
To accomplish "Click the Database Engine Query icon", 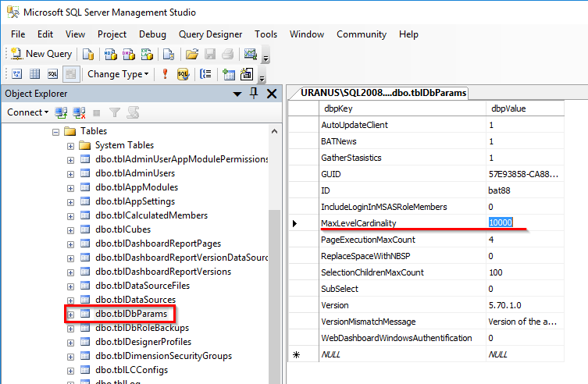I will 88,55.
